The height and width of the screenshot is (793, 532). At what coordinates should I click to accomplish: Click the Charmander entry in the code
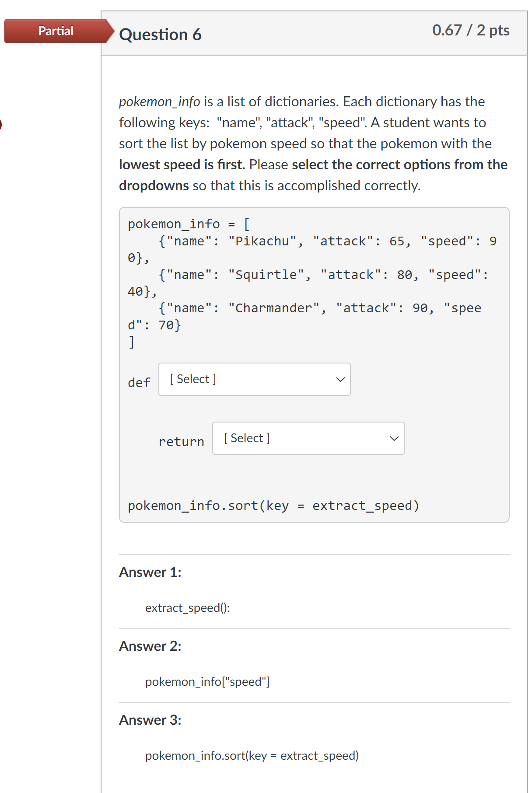274,308
